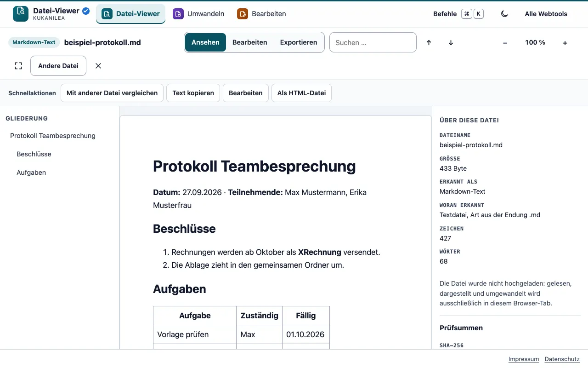
Task: Select the active Datei-Viewer tab
Action: 130,14
